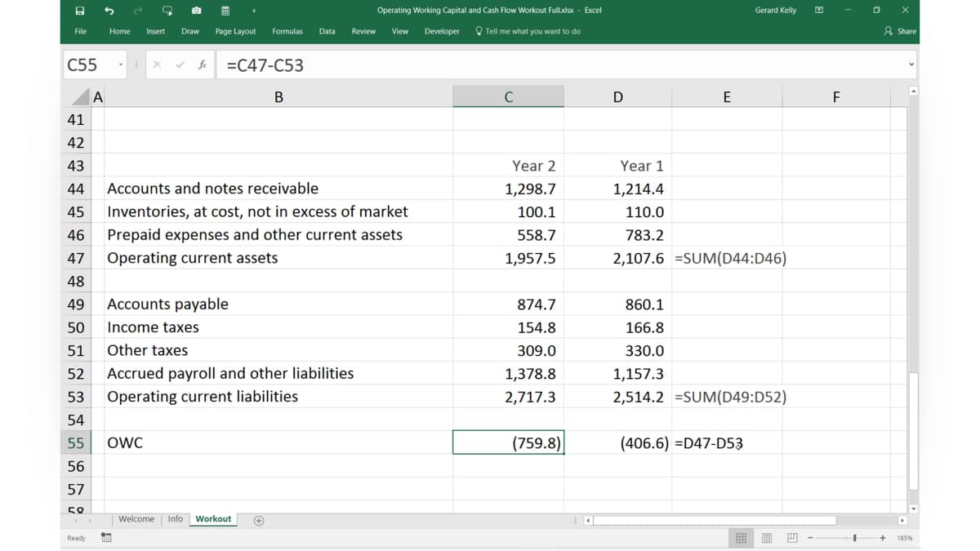Click the Tell me what you want to do box
980x551 pixels.
(x=528, y=31)
